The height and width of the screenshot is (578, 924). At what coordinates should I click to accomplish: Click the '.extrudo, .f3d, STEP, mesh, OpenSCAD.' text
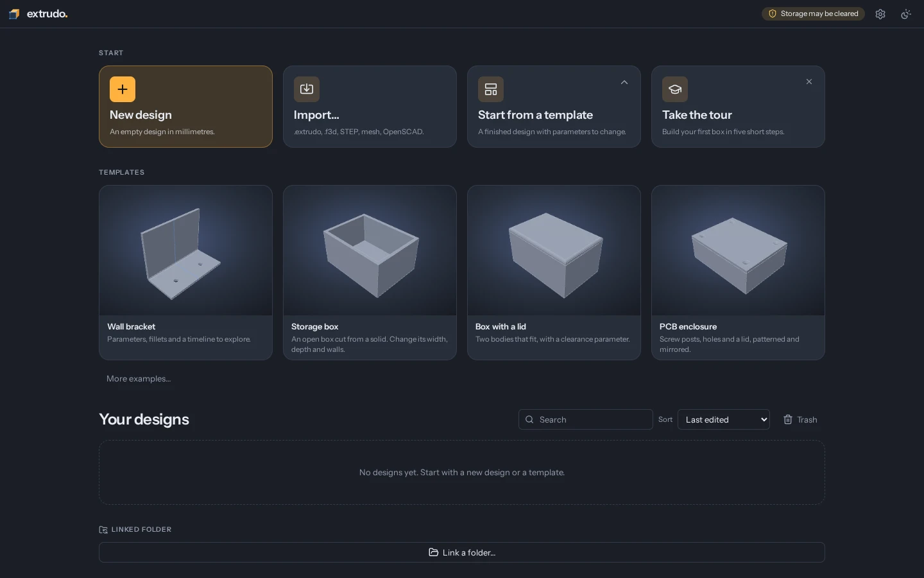pos(359,132)
